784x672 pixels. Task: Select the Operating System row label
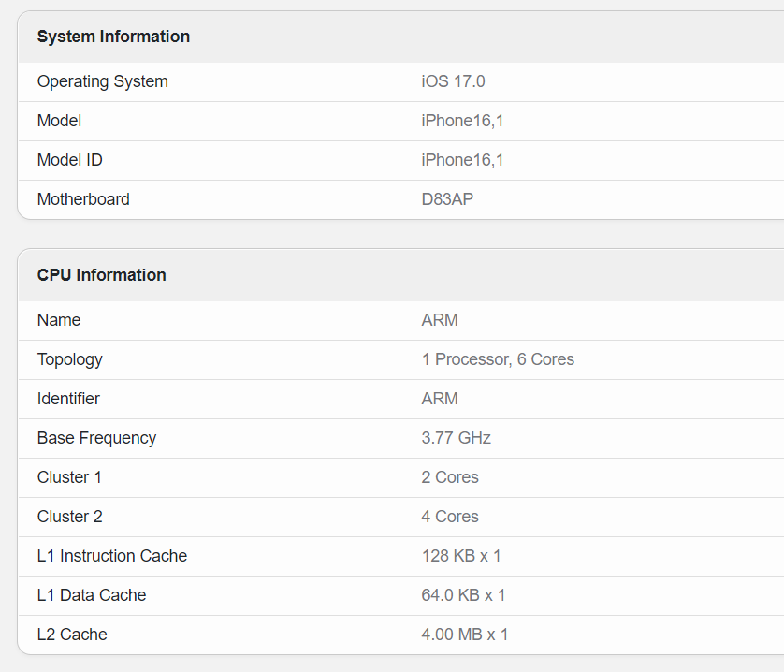(x=102, y=81)
